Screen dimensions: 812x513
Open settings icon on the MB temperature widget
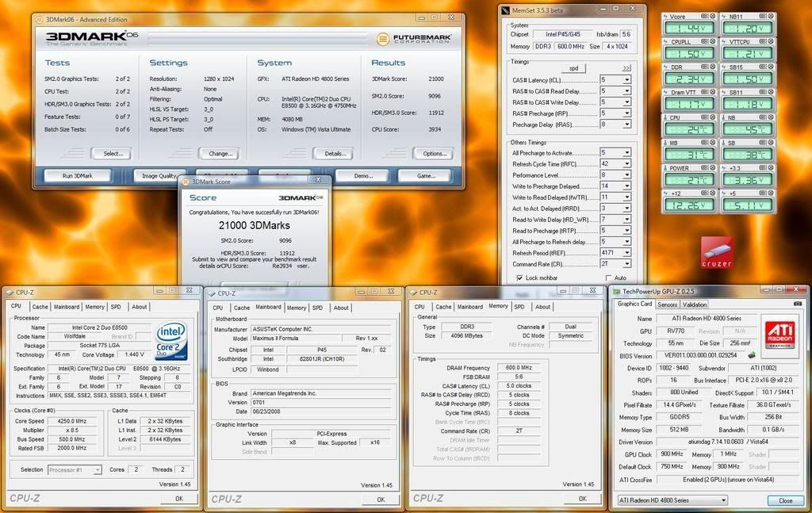click(x=705, y=143)
